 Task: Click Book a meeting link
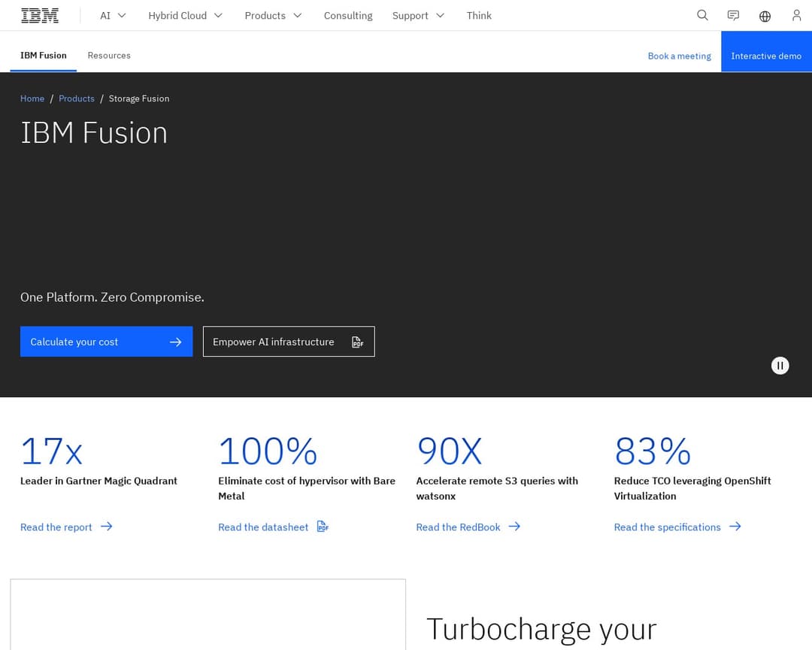pos(679,56)
